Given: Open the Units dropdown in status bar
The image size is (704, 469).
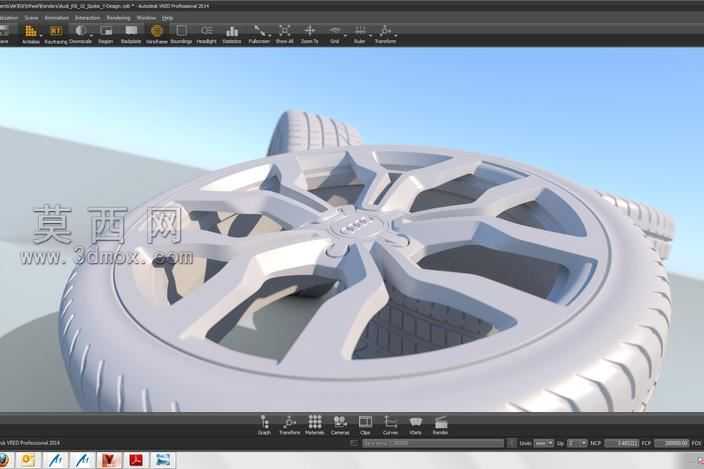Looking at the screenshot, I should pos(544,443).
